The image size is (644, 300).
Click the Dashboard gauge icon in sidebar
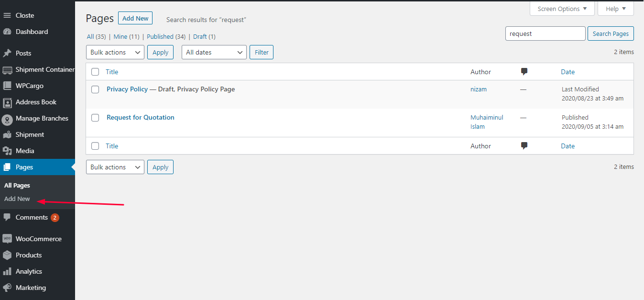coord(7,32)
